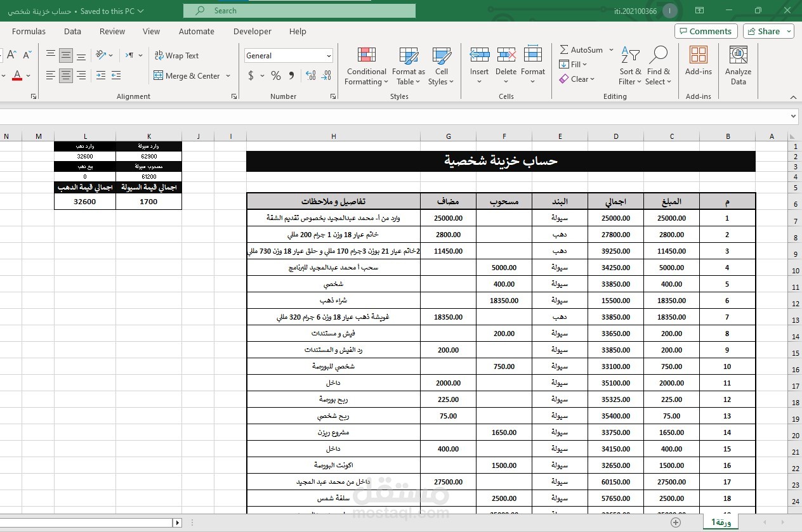Image resolution: width=802 pixels, height=532 pixels.
Task: Open Format as Table gallery
Action: tap(409, 67)
